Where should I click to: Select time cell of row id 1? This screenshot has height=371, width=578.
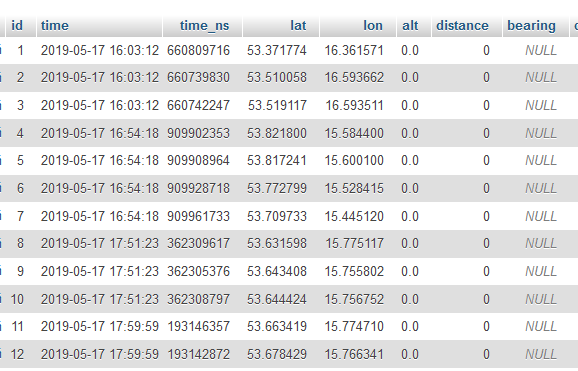100,50
